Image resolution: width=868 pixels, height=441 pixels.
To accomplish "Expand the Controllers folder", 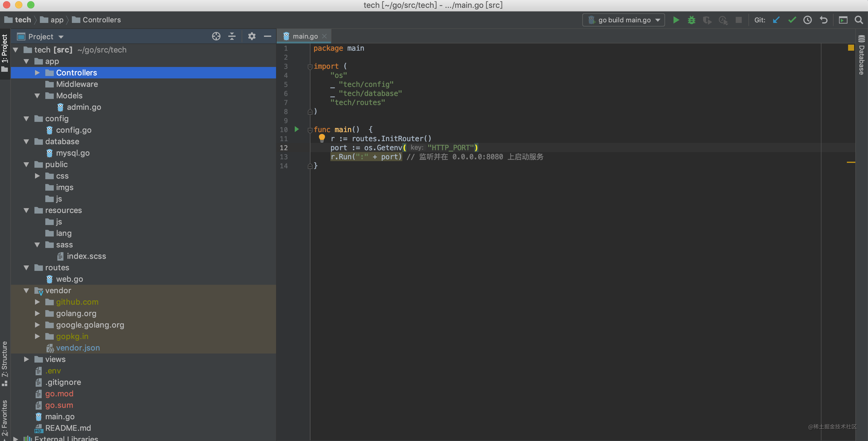I will pos(37,73).
